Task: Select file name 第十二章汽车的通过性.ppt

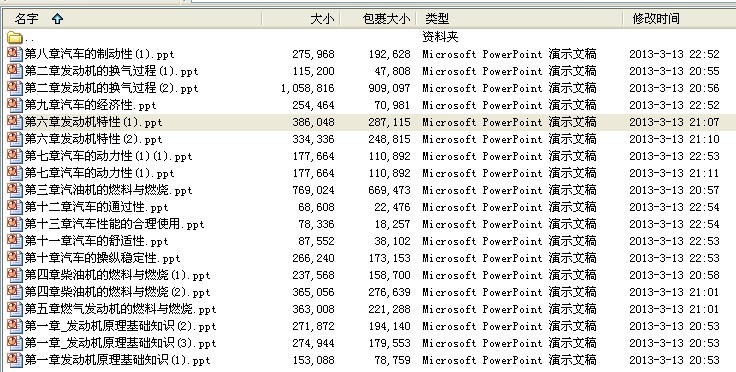Action: 97,207
